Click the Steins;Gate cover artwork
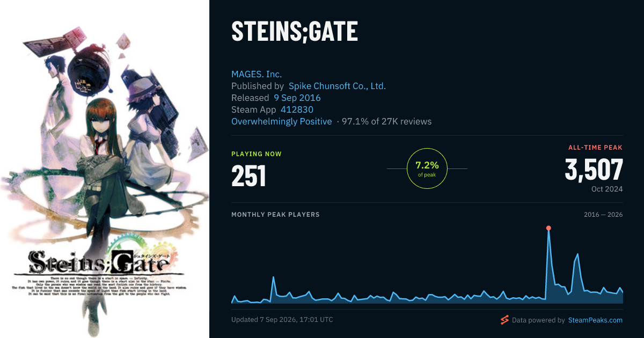The height and width of the screenshot is (338, 644). [x=105, y=169]
